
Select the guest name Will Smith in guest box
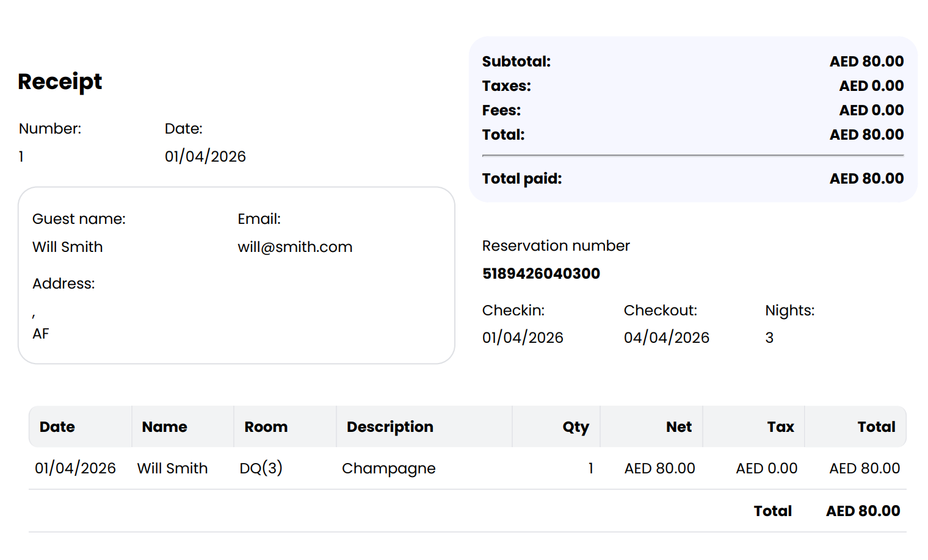click(x=68, y=247)
